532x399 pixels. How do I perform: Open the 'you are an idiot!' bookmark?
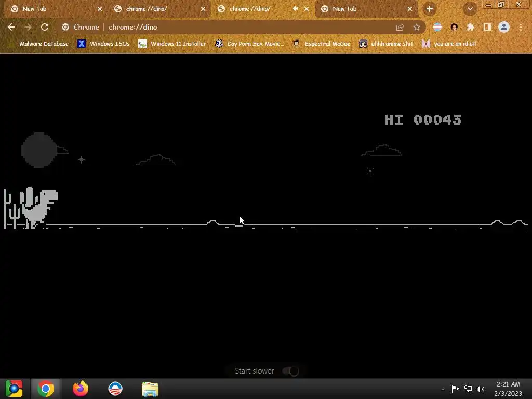[449, 44]
